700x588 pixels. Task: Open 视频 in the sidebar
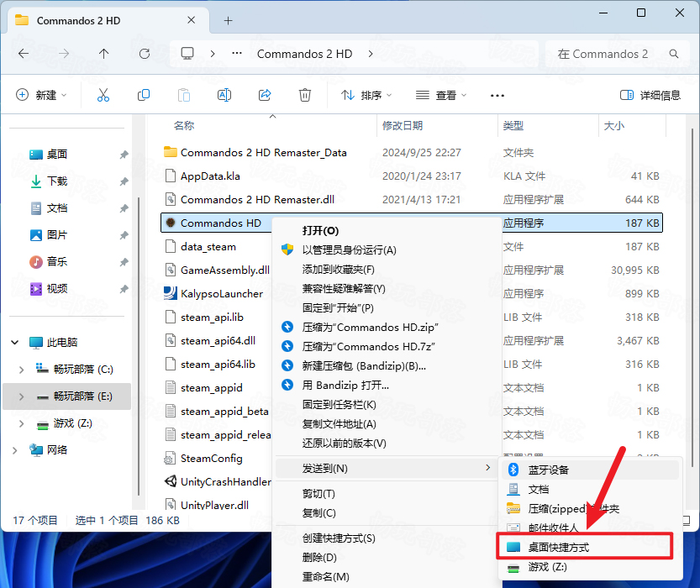(x=56, y=289)
